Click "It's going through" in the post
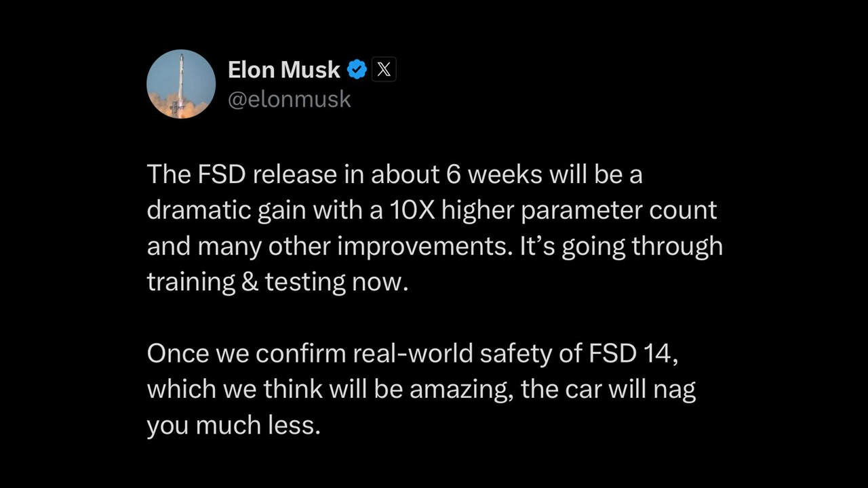This screenshot has width=868, height=488. pos(621,247)
